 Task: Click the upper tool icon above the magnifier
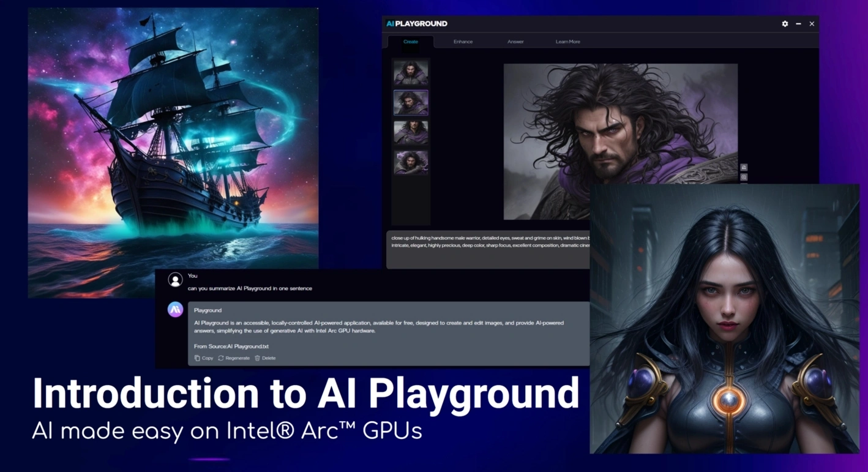[744, 167]
